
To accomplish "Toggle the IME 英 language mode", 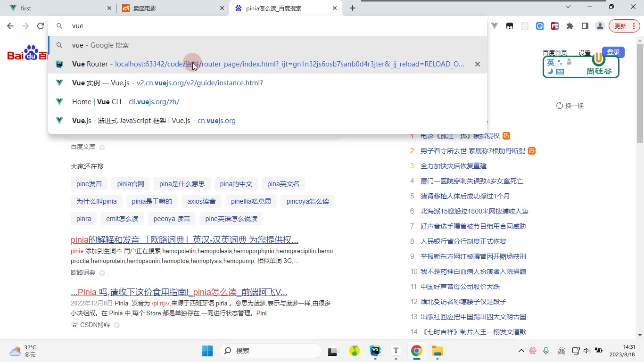I will tap(551, 62).
